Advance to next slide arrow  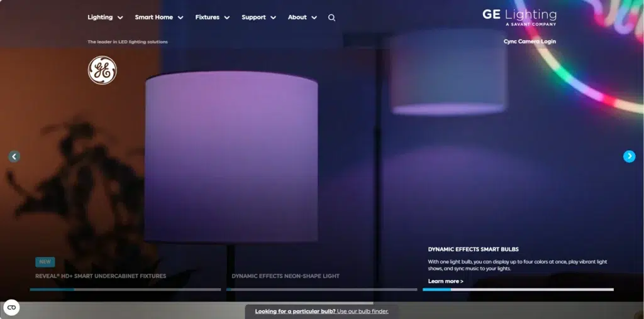[x=629, y=156]
